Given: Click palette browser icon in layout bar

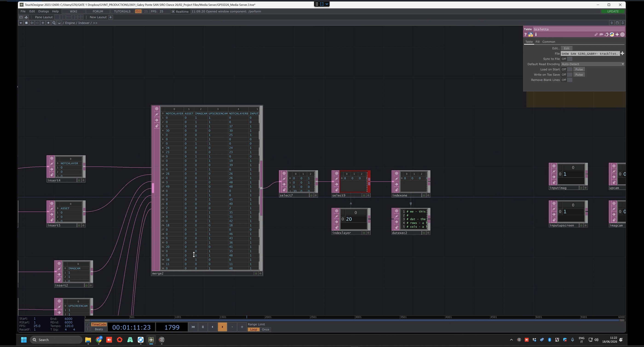Looking at the screenshot, I should (26, 17).
